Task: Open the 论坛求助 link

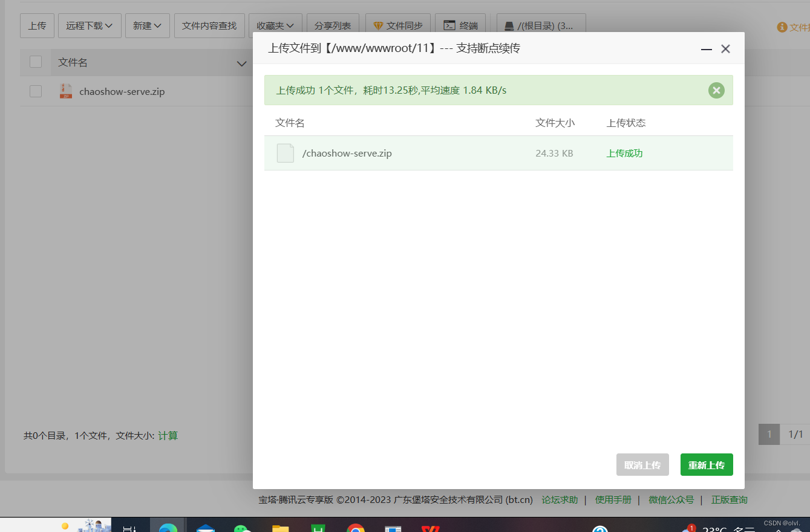Action: tap(560, 500)
